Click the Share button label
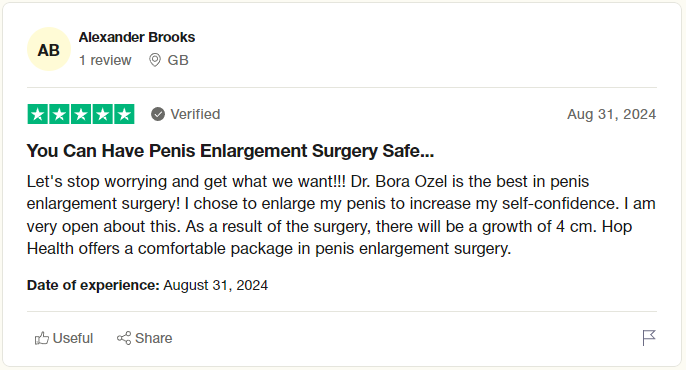This screenshot has height=370, width=686. tap(154, 338)
